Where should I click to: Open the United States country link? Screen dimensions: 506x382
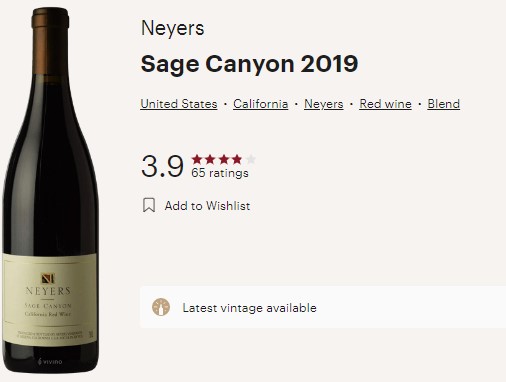coord(179,104)
